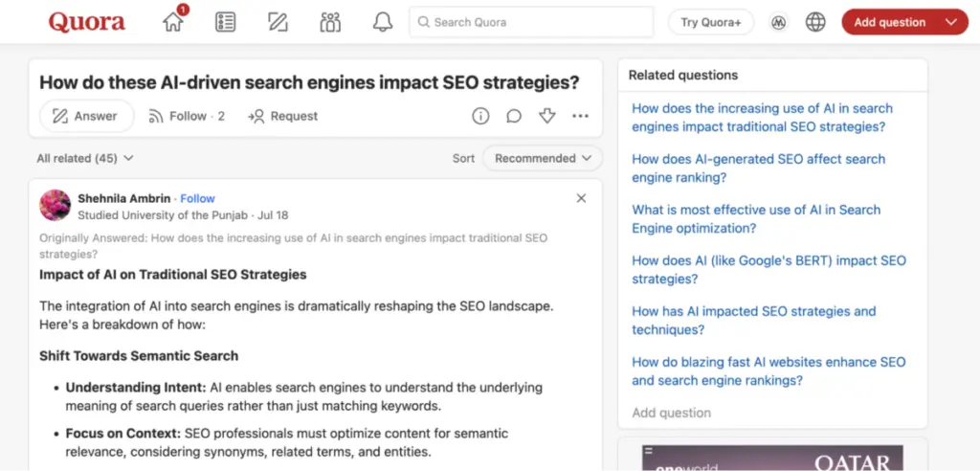Screen dimensions: 980x471
Task: Open the question's three-dot more menu
Action: click(580, 116)
